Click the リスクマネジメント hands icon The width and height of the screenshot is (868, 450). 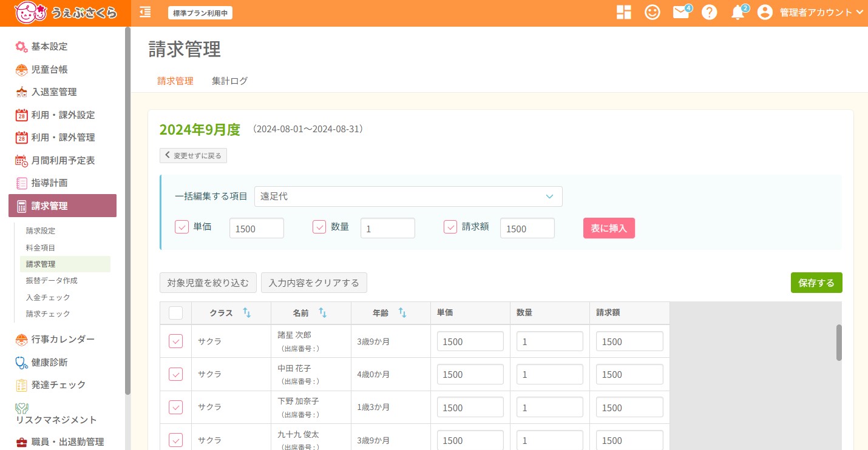click(x=22, y=408)
